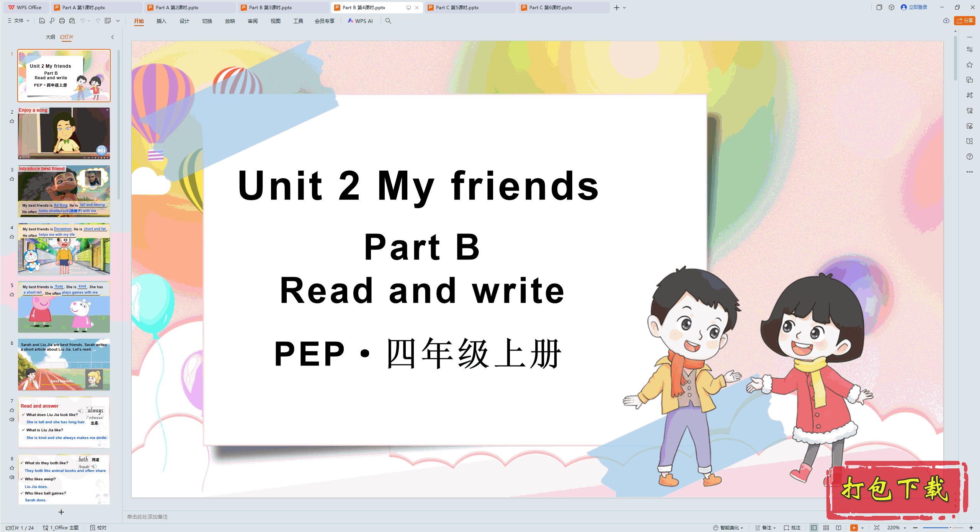Click the design tools icon in right sidebar
The image size is (980, 532).
pos(970,95)
